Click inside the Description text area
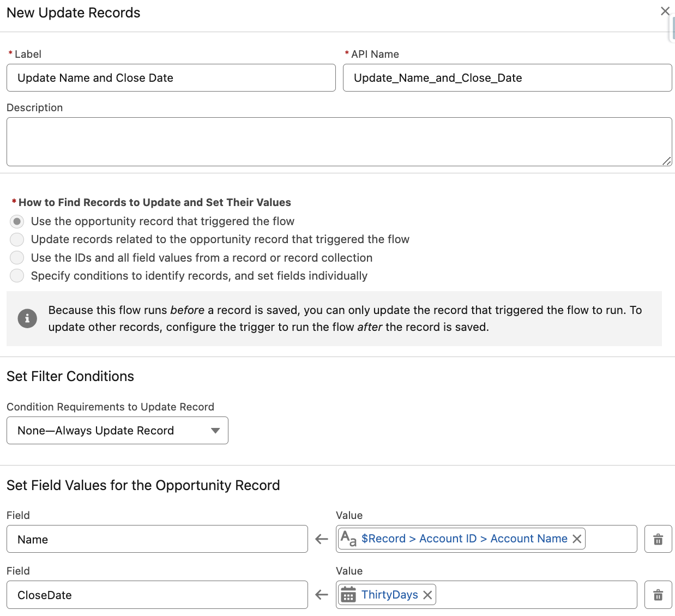This screenshot has width=675, height=616. pyautogui.click(x=339, y=141)
